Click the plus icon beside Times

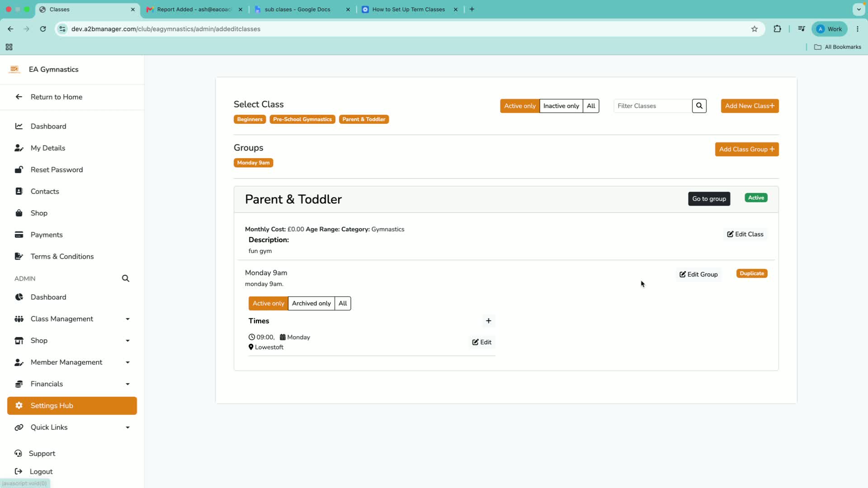click(488, 321)
